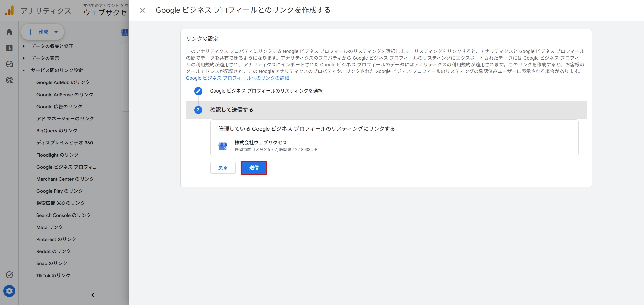644x305 pixels.
Task: Open the 作成 dropdown button
Action: tap(43, 32)
